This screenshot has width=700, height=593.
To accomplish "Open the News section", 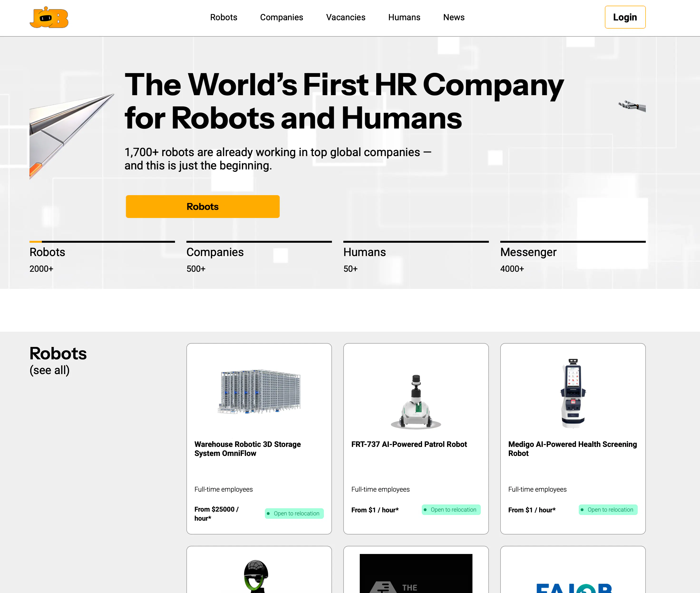I will pyautogui.click(x=454, y=17).
